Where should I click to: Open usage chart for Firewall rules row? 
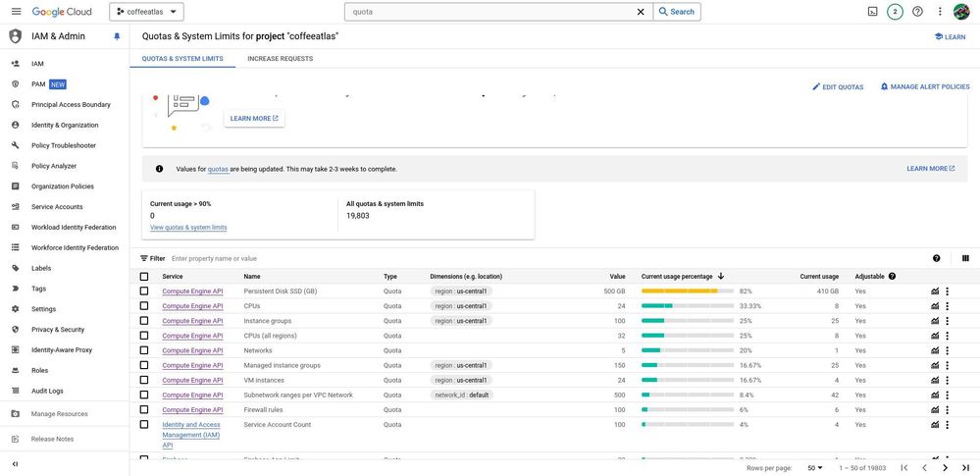click(x=935, y=409)
